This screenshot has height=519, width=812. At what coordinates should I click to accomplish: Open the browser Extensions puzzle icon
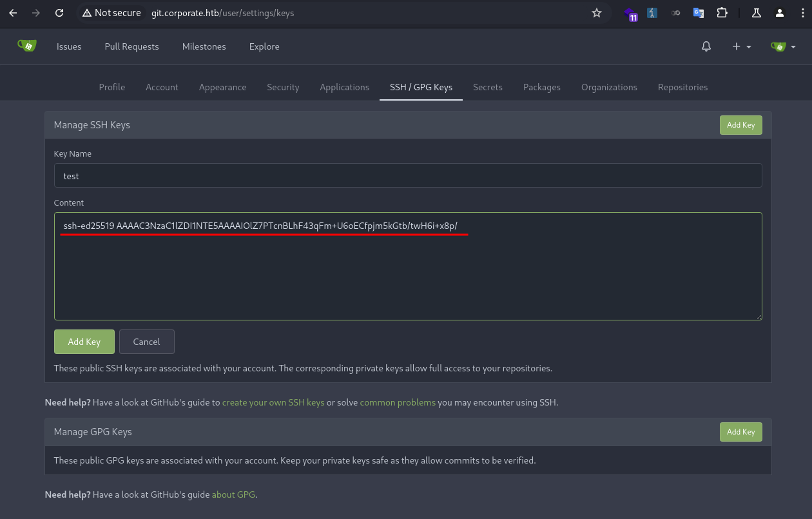point(722,13)
